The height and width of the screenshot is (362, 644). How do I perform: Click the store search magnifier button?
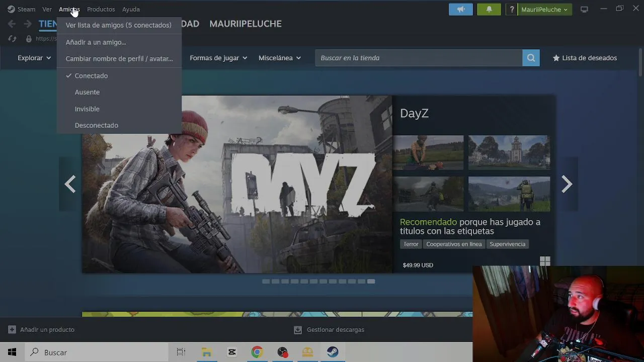[x=531, y=58]
